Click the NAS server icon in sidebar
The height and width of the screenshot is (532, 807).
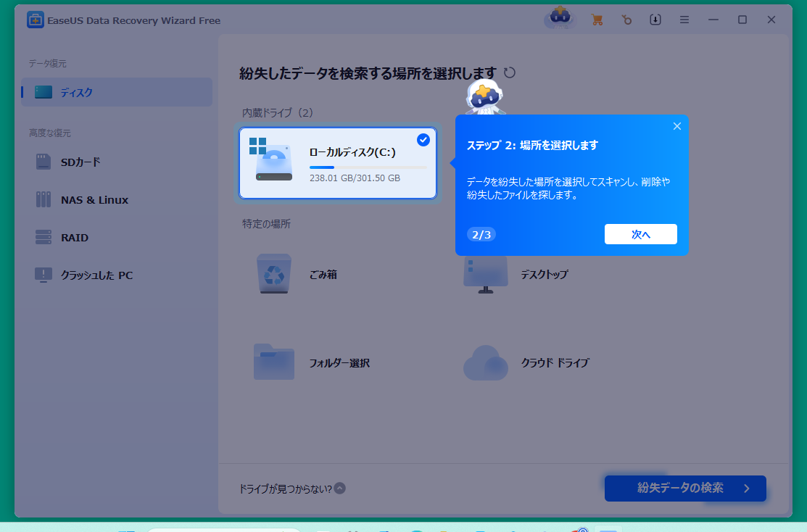click(44, 199)
